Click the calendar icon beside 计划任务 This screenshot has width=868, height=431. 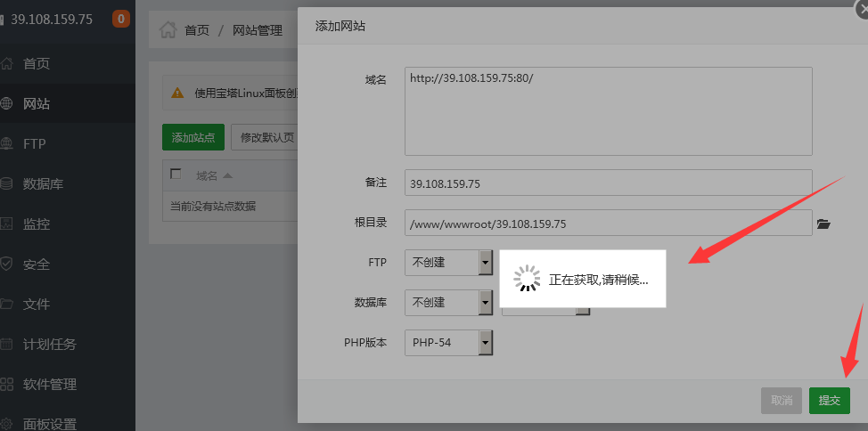[6, 344]
